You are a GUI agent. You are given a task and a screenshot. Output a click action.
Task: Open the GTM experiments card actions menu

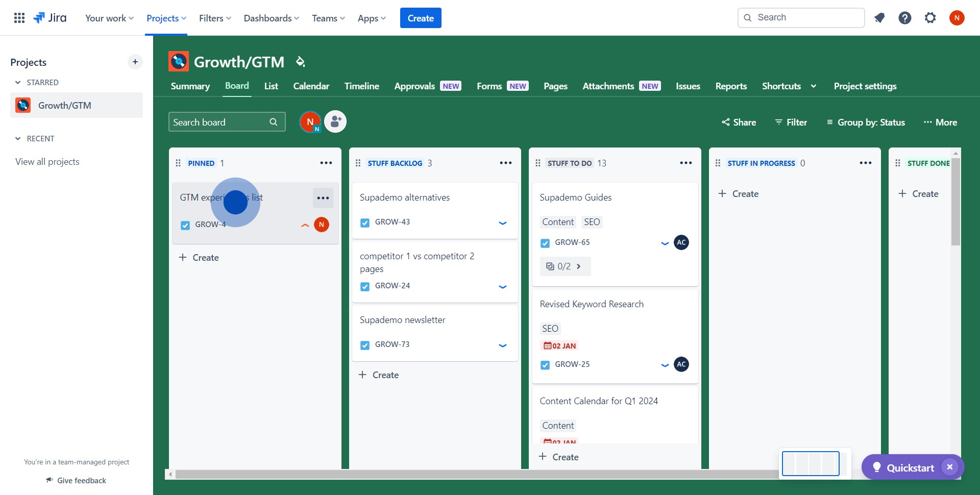click(x=323, y=198)
